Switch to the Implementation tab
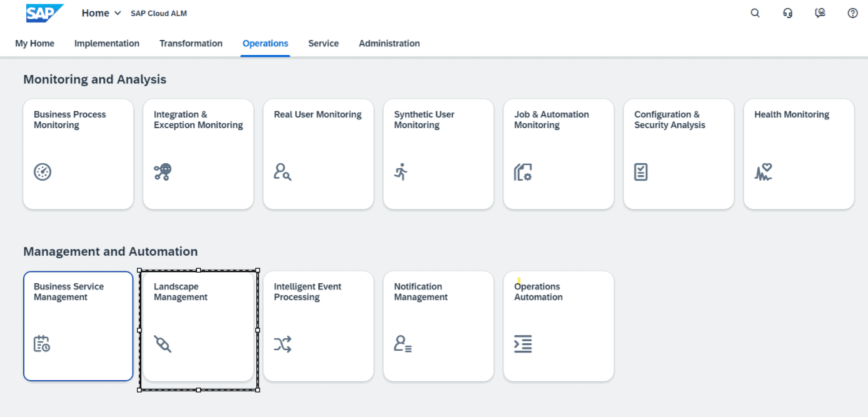Screen dimensions: 868x417 (106, 43)
